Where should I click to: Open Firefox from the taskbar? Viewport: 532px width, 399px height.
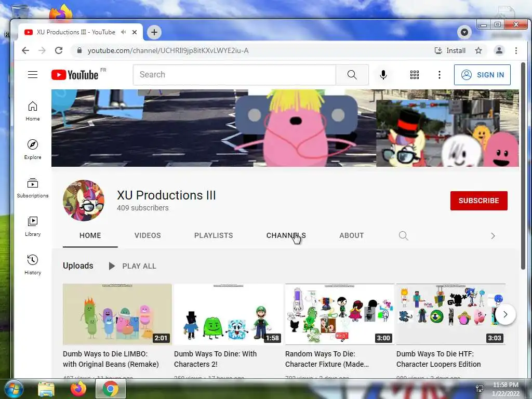(x=78, y=389)
